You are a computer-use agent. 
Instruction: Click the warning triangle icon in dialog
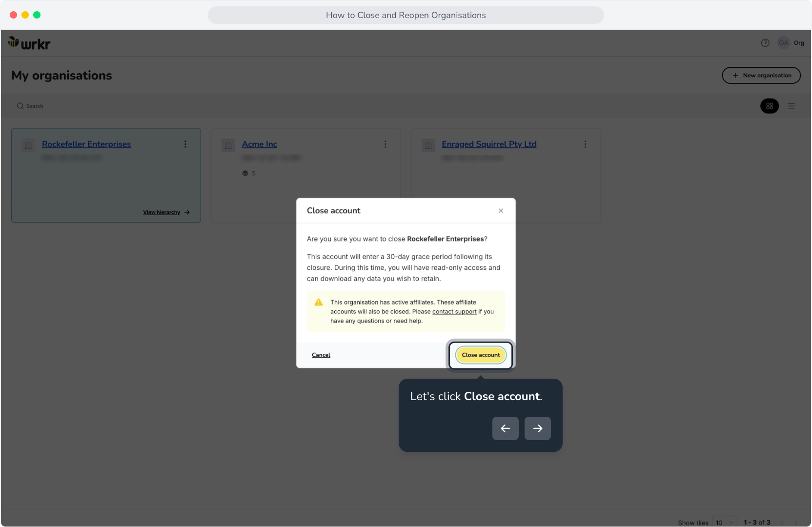click(x=319, y=303)
